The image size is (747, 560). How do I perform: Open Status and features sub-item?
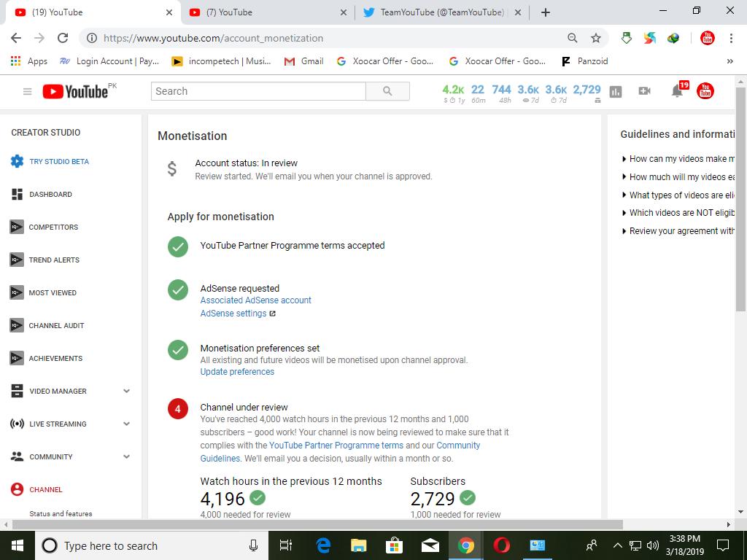coord(61,514)
